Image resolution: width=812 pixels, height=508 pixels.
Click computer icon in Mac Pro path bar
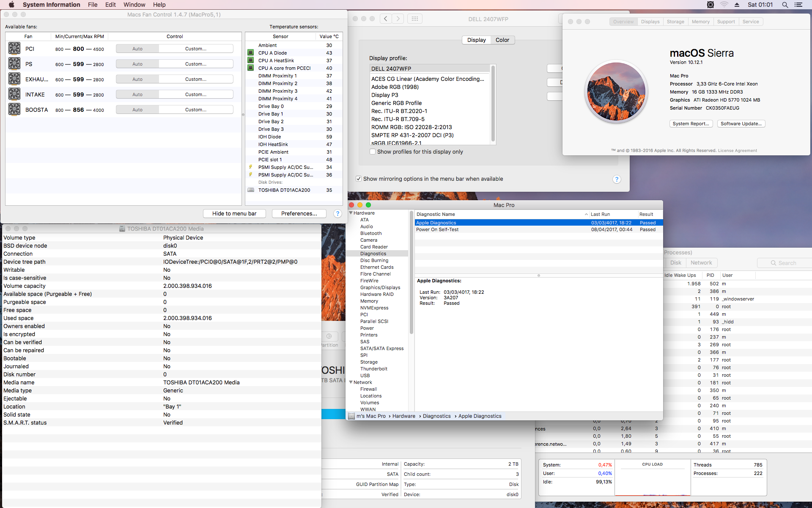coord(351,416)
